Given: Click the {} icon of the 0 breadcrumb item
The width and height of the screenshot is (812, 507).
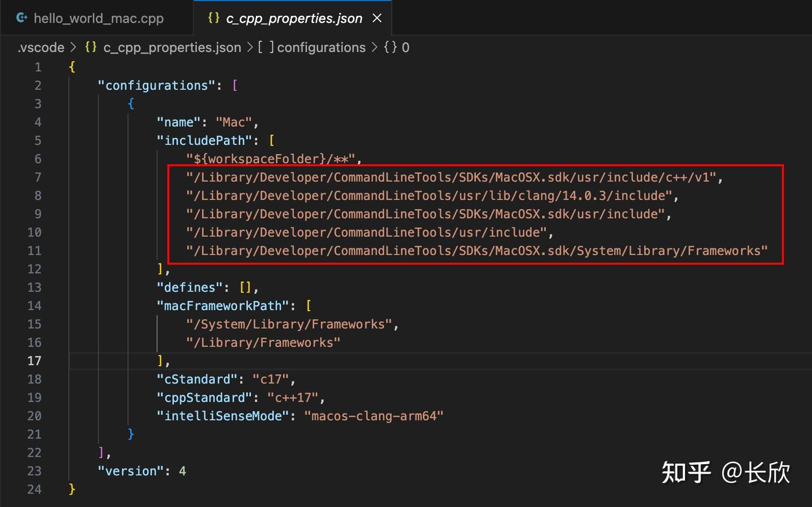Looking at the screenshot, I should pos(391,47).
